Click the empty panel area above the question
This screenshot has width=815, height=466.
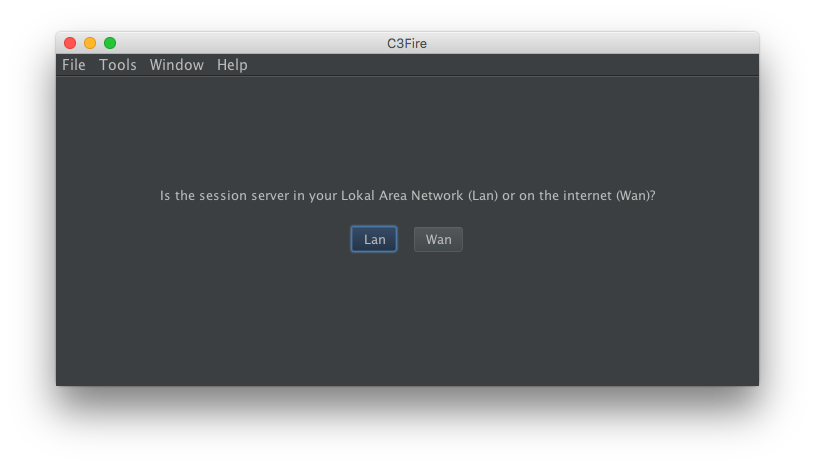(x=407, y=130)
